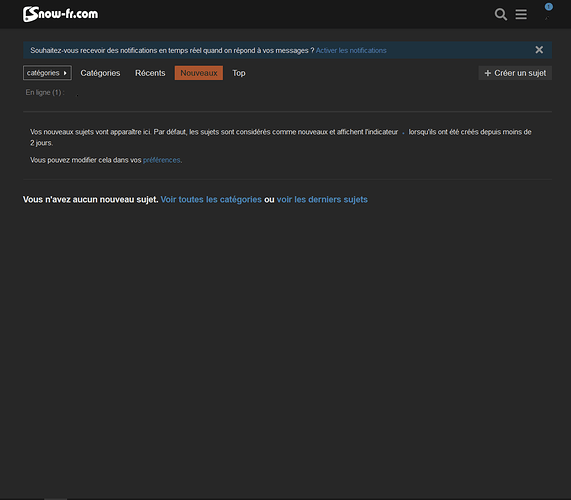This screenshot has height=500, width=571.
Task: Dismiss the notifications banner with the X
Action: (x=539, y=50)
